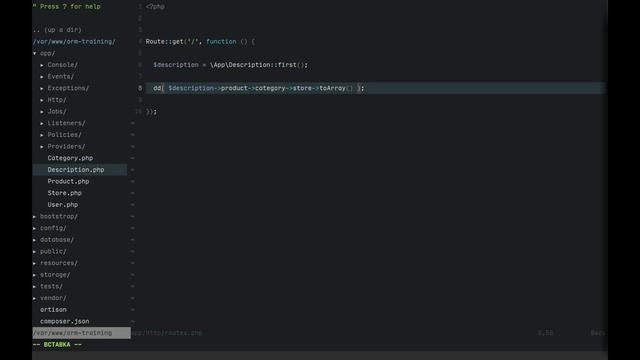
Task: Select the Policies/ folder name
Action: pyautogui.click(x=64, y=135)
